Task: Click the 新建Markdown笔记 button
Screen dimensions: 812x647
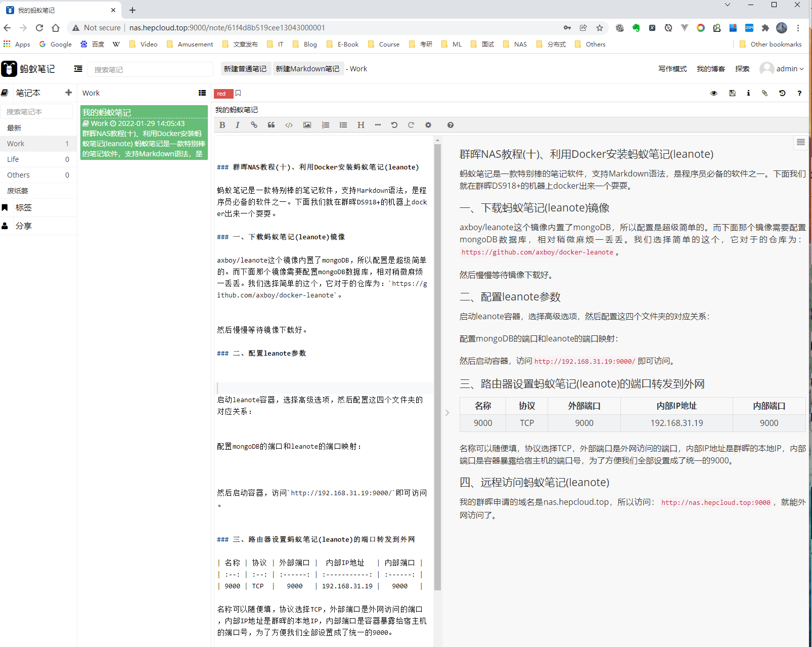Action: click(307, 69)
